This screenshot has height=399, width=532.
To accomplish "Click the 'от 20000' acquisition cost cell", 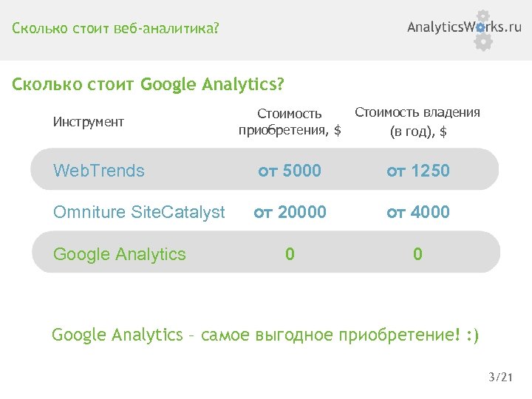I will 290,213.
